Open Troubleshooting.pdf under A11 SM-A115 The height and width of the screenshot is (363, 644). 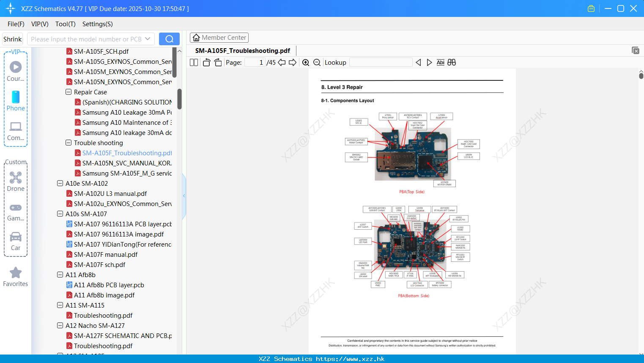point(99,316)
